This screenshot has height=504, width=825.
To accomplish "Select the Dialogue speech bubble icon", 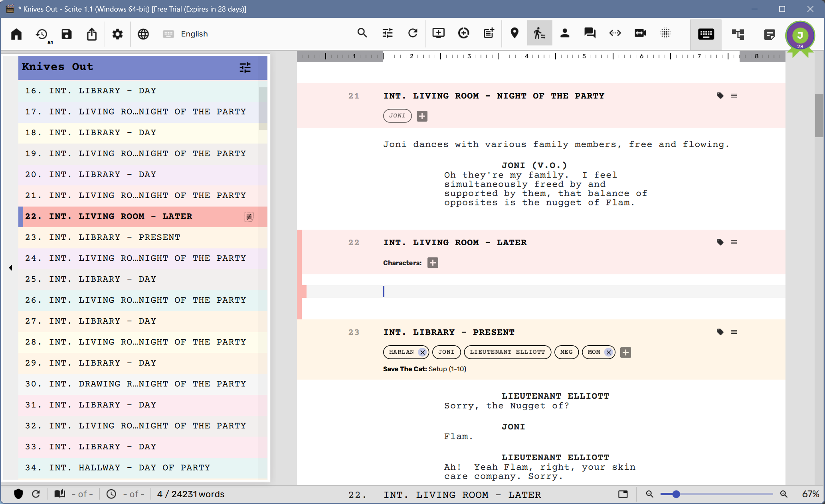I will pyautogui.click(x=590, y=33).
